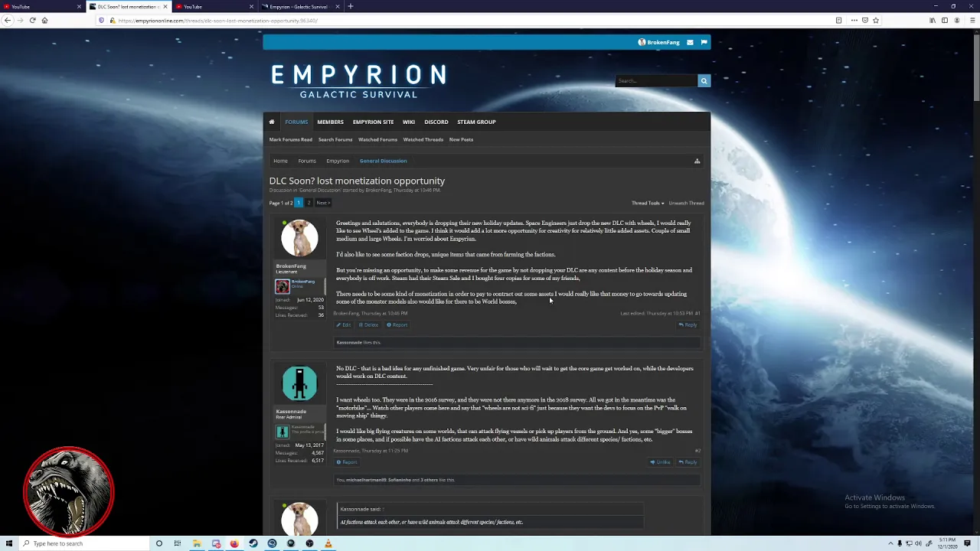Viewport: 980px width, 551px height.
Task: Delete the first post
Action: pos(368,324)
